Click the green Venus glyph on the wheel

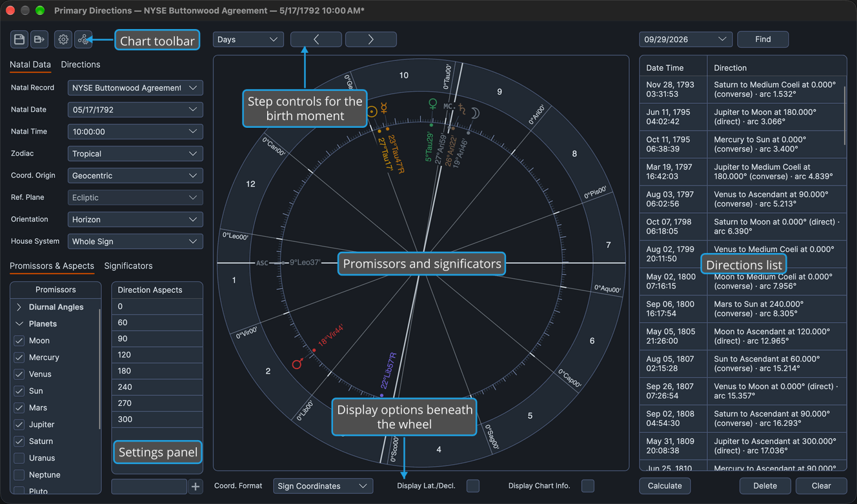tap(433, 103)
